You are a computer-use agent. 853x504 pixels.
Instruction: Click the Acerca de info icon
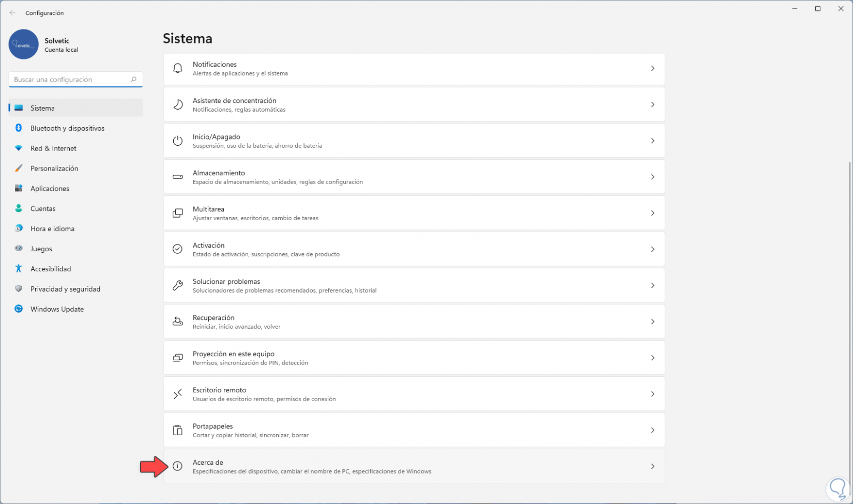point(177,466)
